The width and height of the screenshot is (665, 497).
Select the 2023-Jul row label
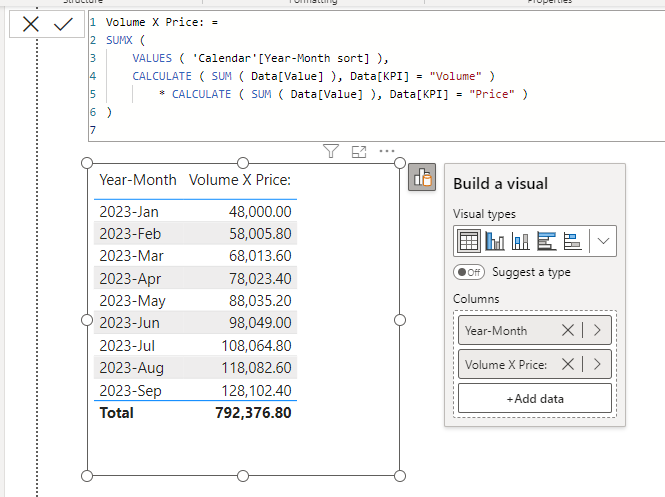coord(127,346)
